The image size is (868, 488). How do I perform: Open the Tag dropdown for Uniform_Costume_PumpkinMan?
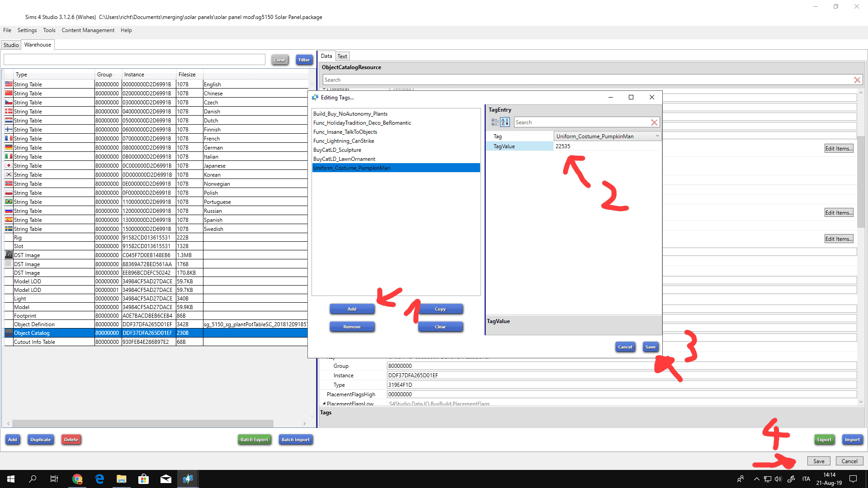coord(657,136)
